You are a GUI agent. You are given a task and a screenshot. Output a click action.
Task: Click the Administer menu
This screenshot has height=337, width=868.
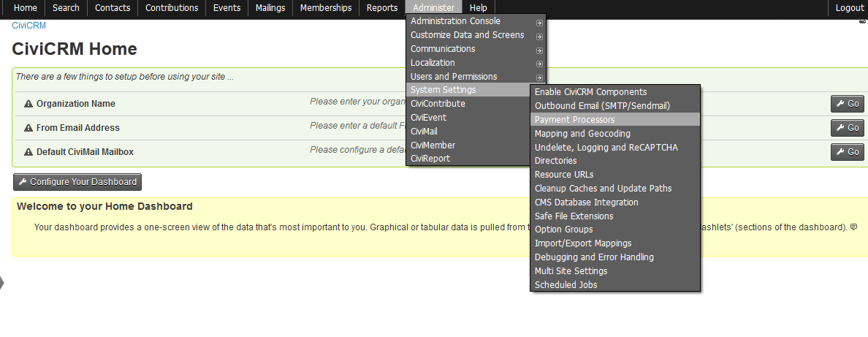433,8
